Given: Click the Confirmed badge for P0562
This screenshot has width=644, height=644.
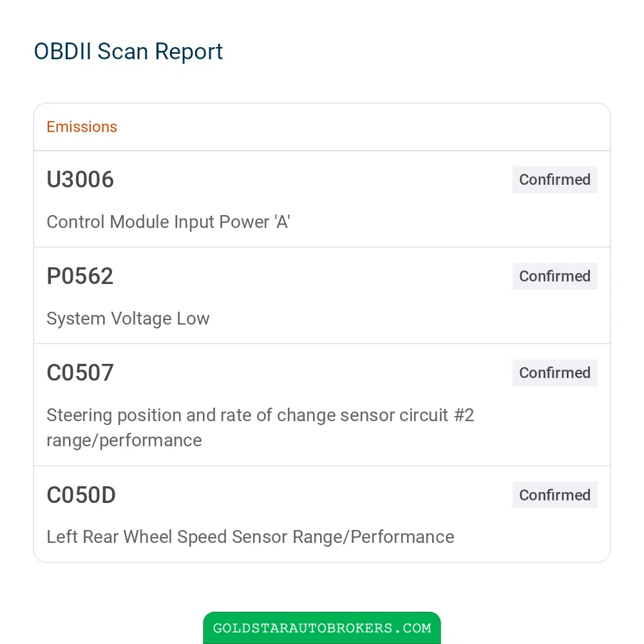Looking at the screenshot, I should pos(554,276).
